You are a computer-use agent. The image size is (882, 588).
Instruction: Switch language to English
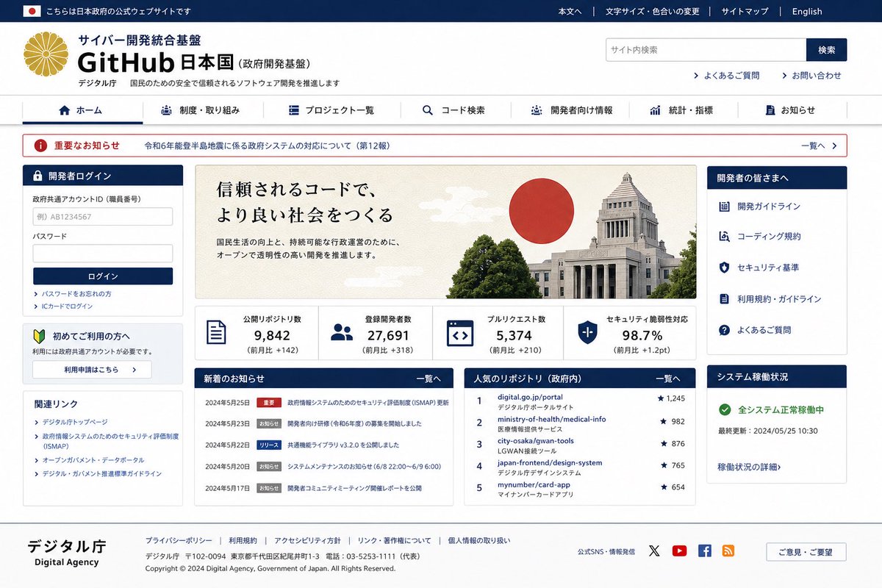click(807, 11)
